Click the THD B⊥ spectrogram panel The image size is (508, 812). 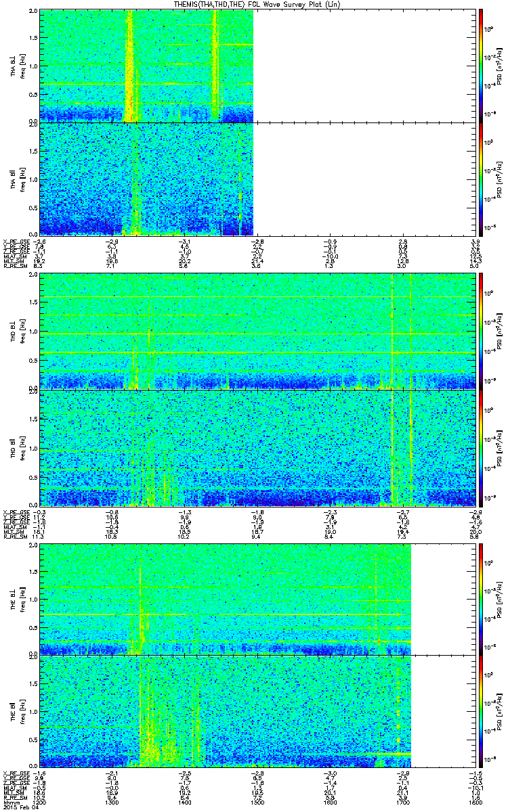coord(257,331)
